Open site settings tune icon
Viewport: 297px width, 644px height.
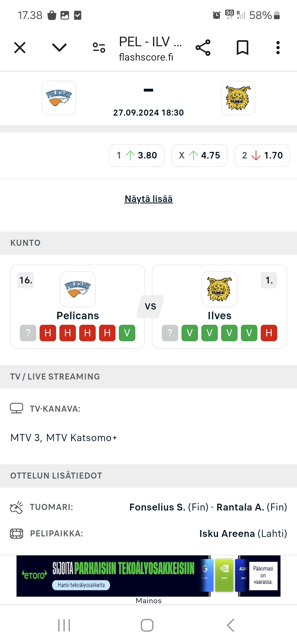tap(99, 48)
